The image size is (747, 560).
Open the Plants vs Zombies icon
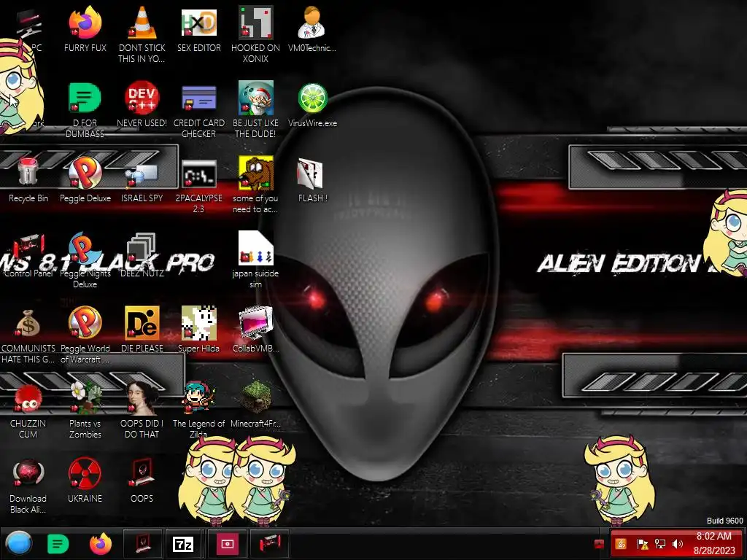click(x=85, y=398)
